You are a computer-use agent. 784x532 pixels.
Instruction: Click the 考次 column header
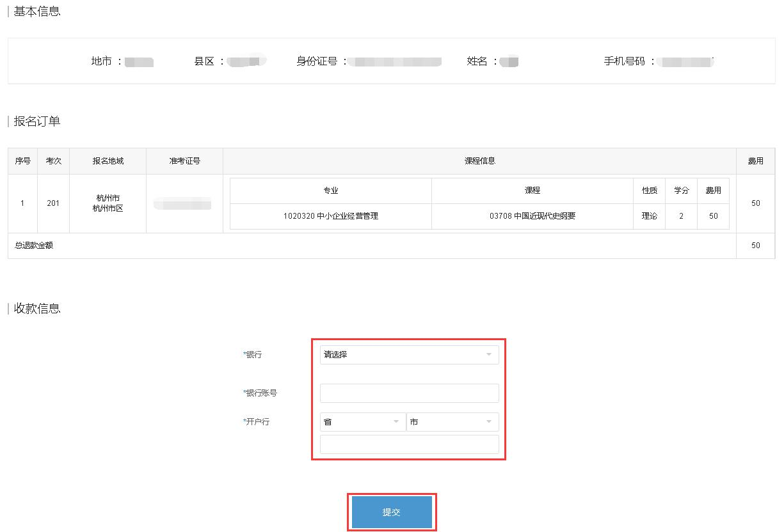pos(53,161)
